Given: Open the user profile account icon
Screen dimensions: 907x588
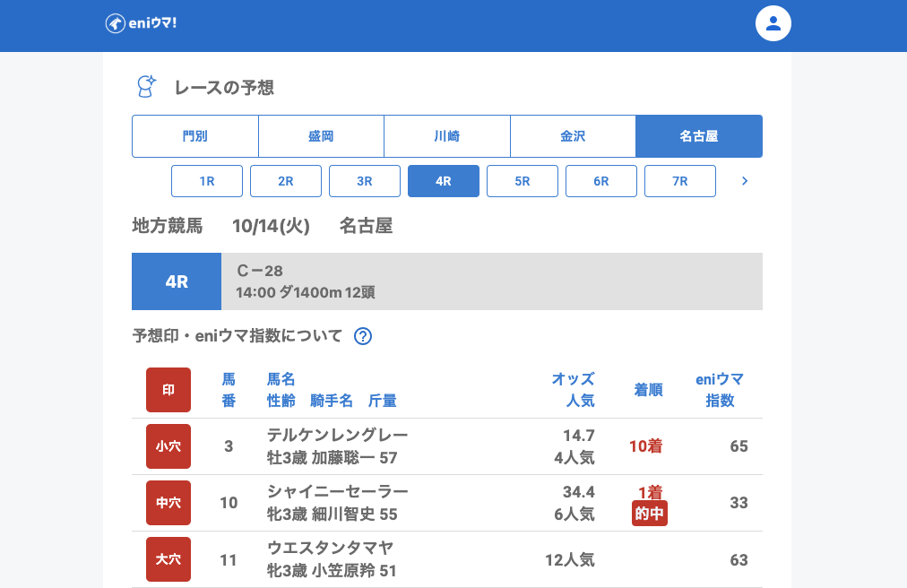Looking at the screenshot, I should 773,24.
